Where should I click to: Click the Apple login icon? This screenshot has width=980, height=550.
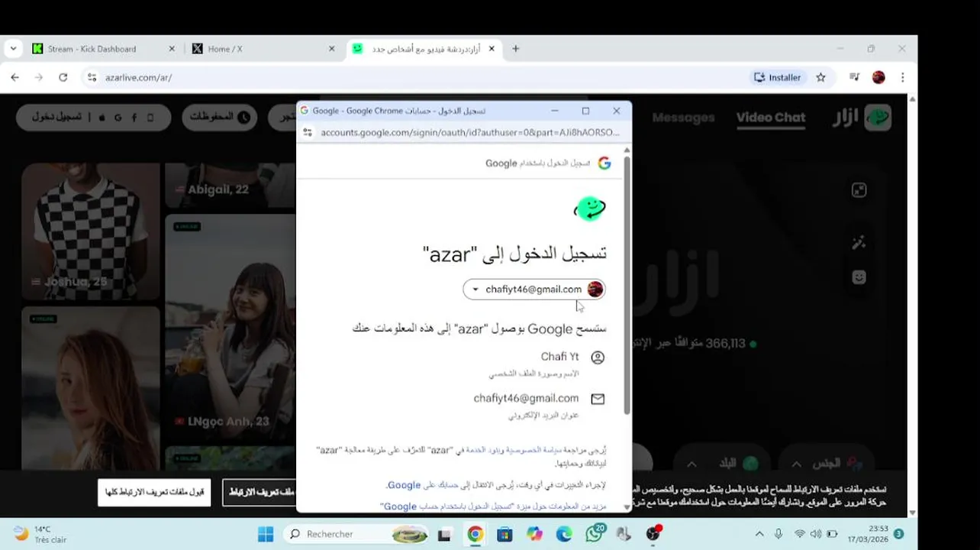point(102,118)
